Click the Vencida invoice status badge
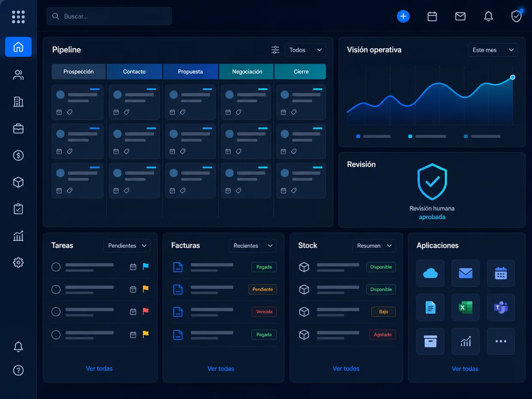 [264, 311]
